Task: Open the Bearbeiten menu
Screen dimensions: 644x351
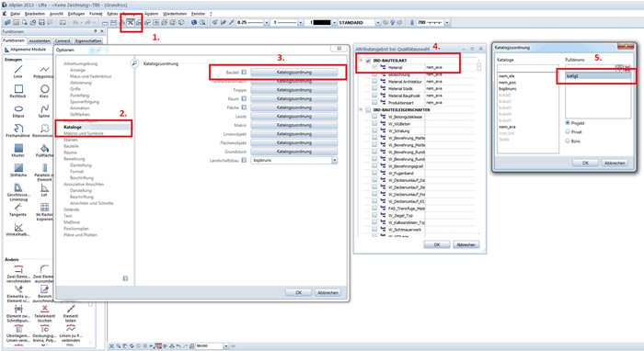Action: point(35,14)
